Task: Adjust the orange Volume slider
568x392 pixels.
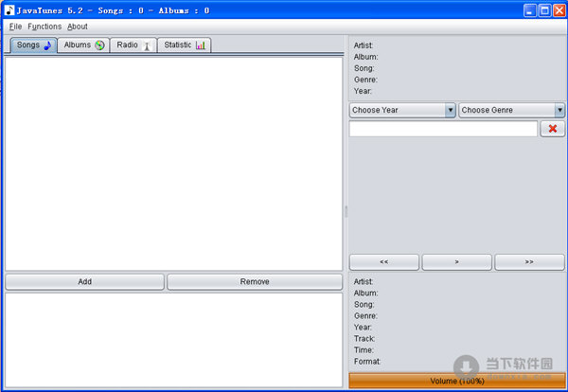Action: (x=457, y=381)
